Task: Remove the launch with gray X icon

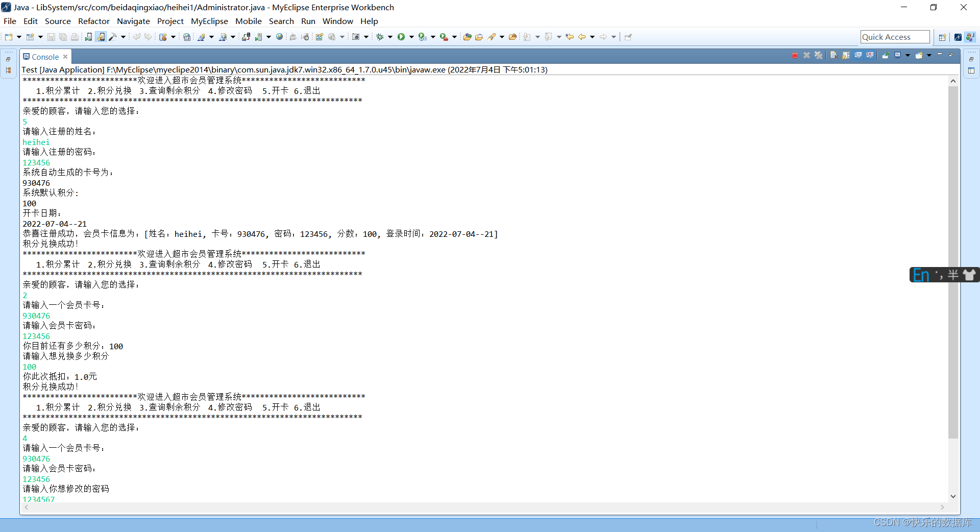Action: [806, 55]
